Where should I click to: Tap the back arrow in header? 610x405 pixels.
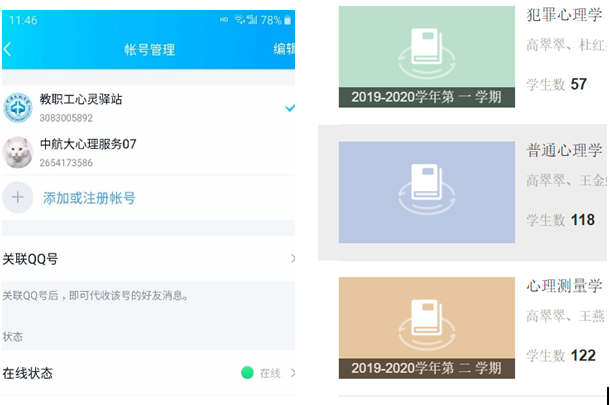8,49
